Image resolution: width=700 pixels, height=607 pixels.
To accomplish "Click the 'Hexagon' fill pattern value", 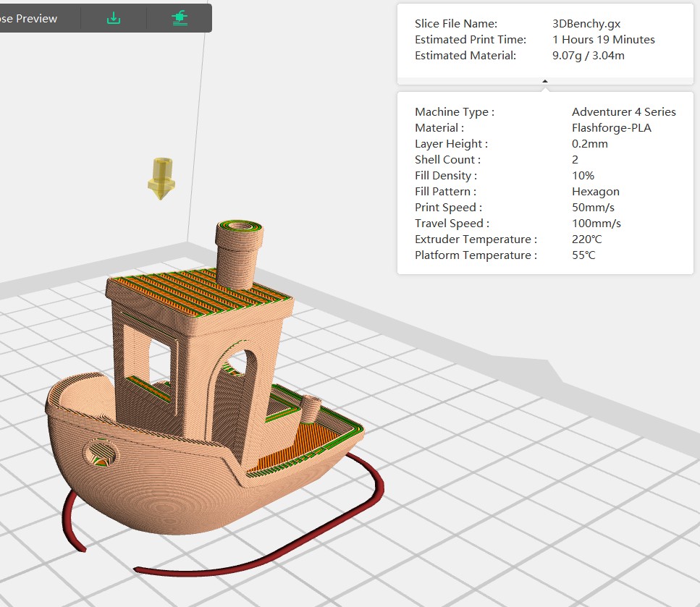I will 596,192.
